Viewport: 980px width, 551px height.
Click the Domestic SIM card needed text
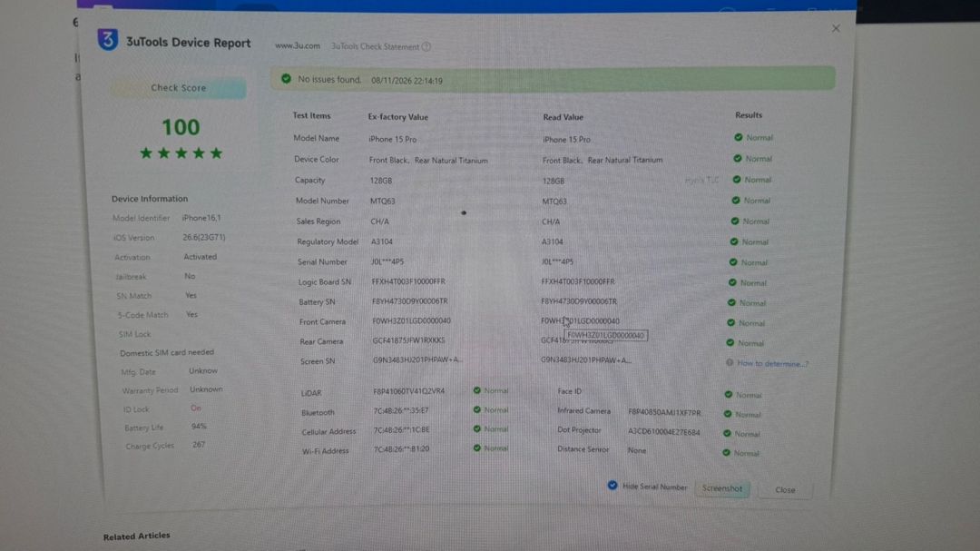pyautogui.click(x=167, y=353)
